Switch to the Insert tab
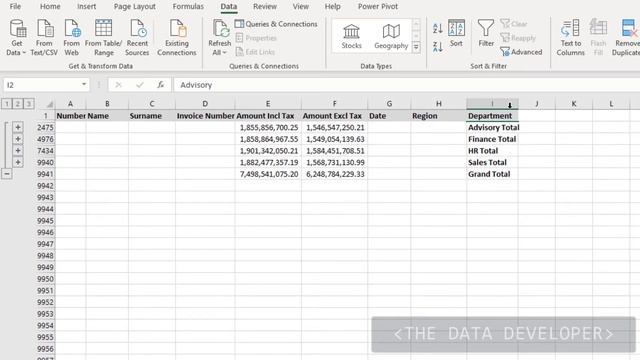Image resolution: width=640 pixels, height=360 pixels. [87, 7]
